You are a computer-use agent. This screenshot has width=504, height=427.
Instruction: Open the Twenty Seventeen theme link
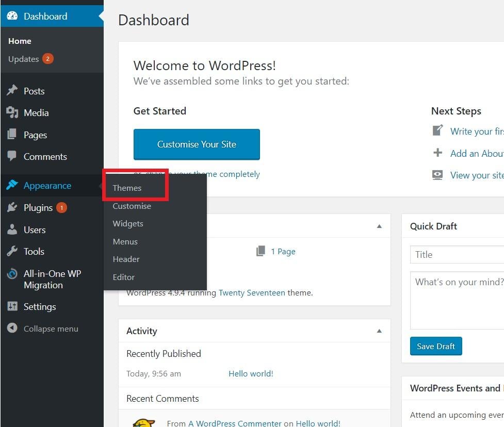click(252, 292)
